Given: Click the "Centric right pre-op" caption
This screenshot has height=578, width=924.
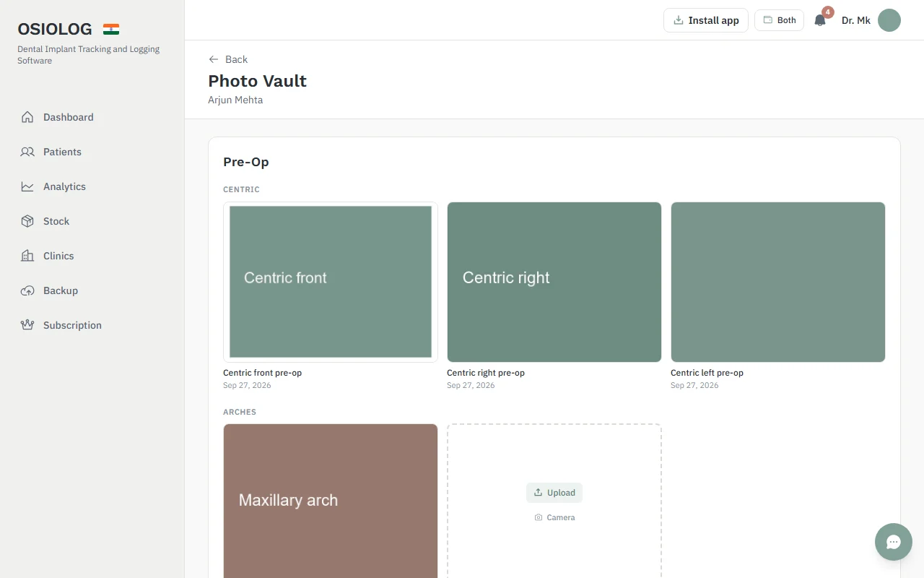Looking at the screenshot, I should (486, 373).
